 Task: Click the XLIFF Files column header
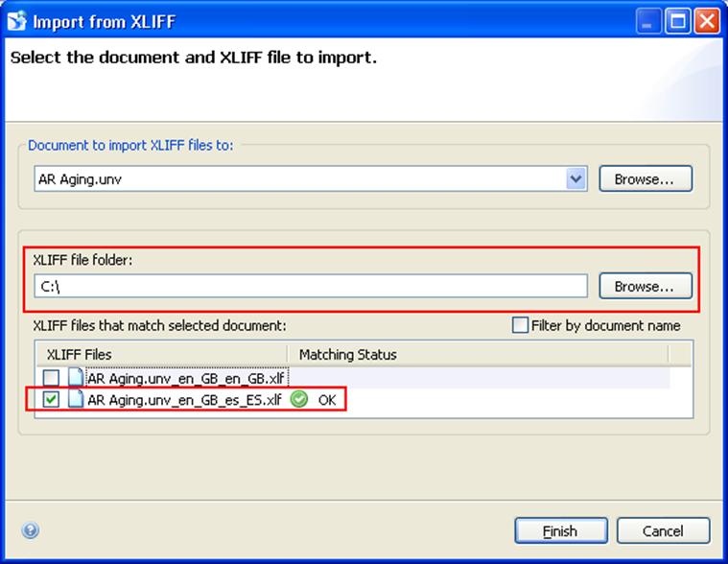[x=160, y=354]
